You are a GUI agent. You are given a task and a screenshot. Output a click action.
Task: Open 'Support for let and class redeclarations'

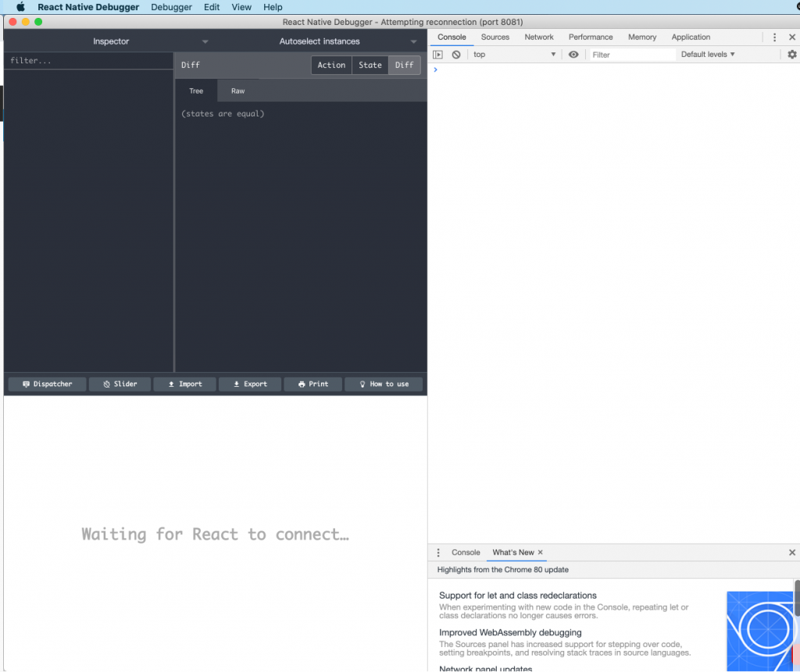[517, 595]
